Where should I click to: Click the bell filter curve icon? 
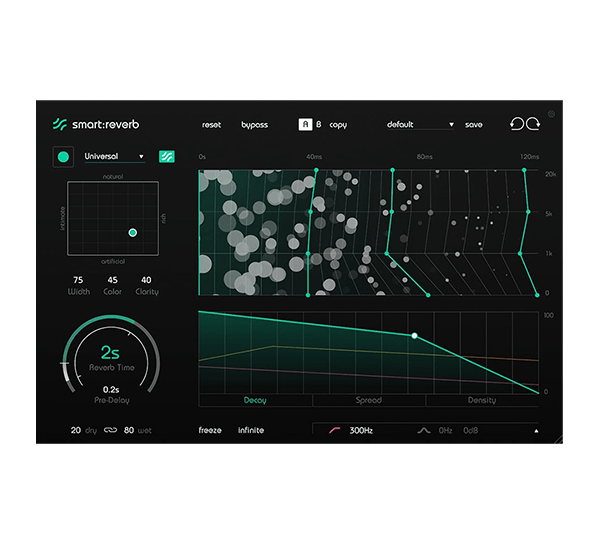point(424,430)
